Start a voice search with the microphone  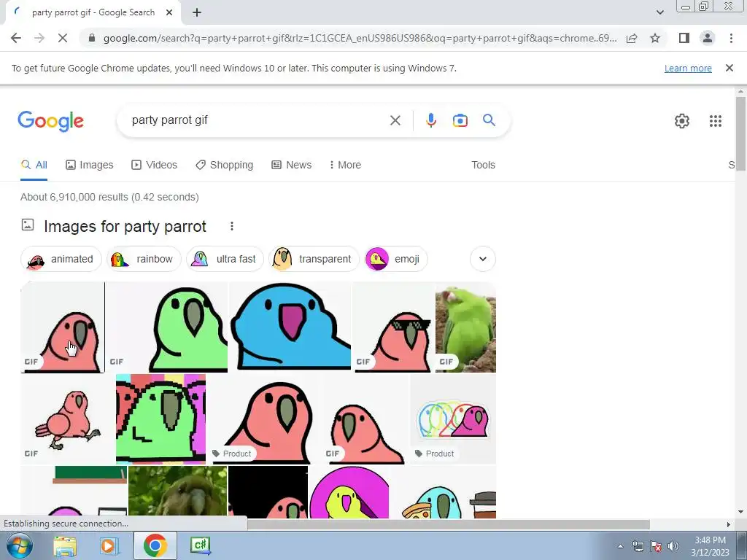430,120
